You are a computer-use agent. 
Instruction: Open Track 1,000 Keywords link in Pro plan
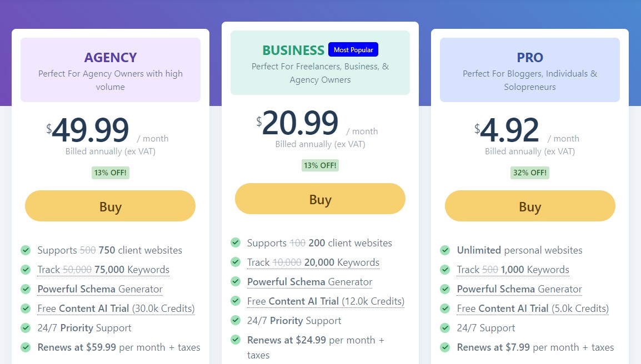click(513, 270)
